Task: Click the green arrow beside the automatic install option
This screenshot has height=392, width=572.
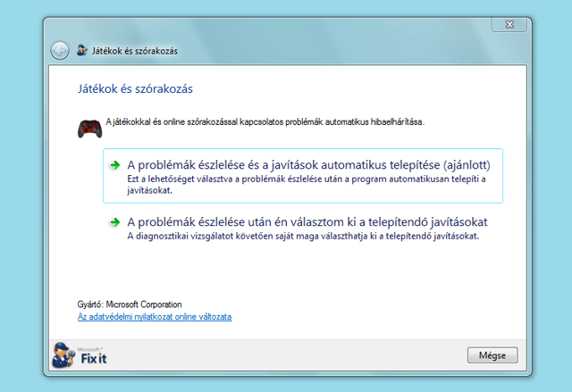Action: [x=115, y=165]
